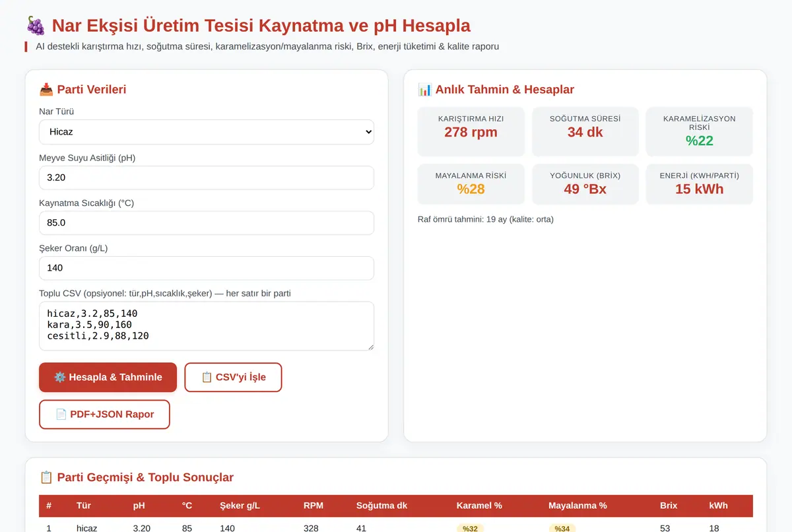Click the °C column header
Viewport: 792px width, 532px height.
pyautogui.click(x=187, y=506)
